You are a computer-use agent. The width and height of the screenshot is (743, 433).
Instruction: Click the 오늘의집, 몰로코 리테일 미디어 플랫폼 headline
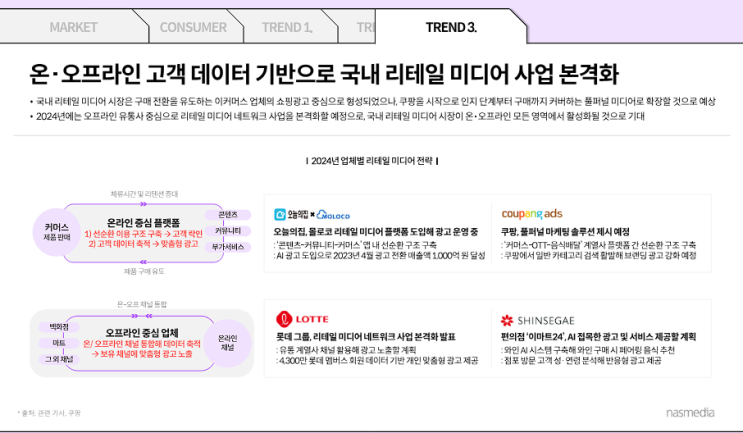pyautogui.click(x=376, y=232)
